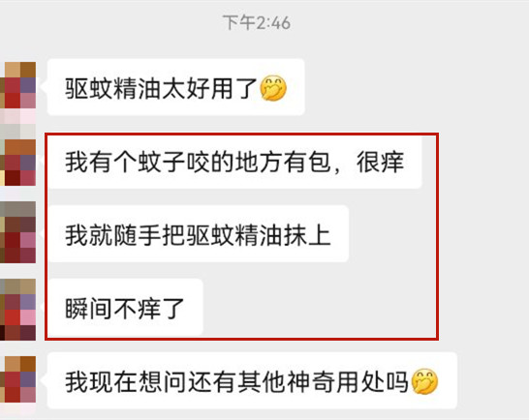Click the words 太好用了 in the first message
This screenshot has height=420, width=529.
(210, 88)
